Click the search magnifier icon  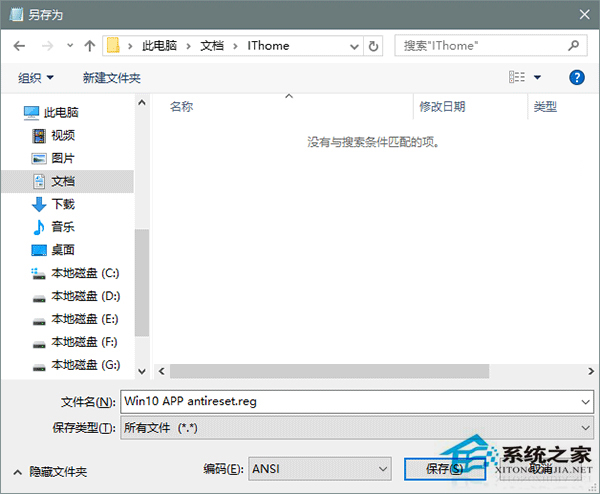click(x=573, y=46)
